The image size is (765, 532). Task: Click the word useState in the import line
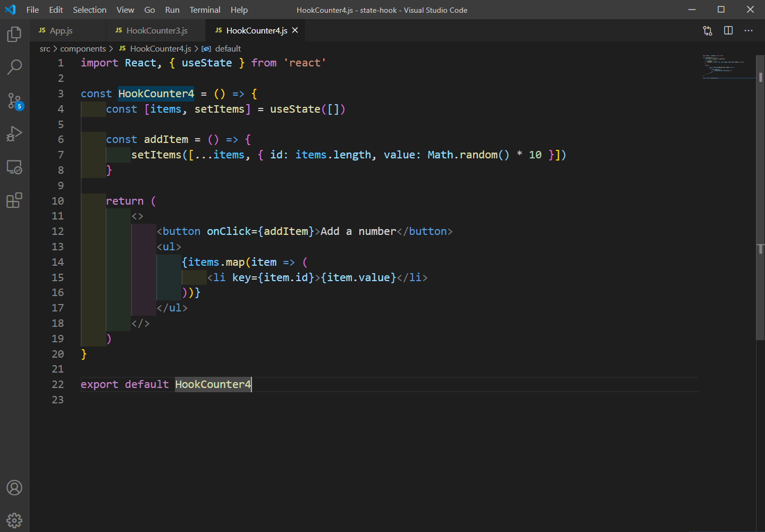point(207,63)
